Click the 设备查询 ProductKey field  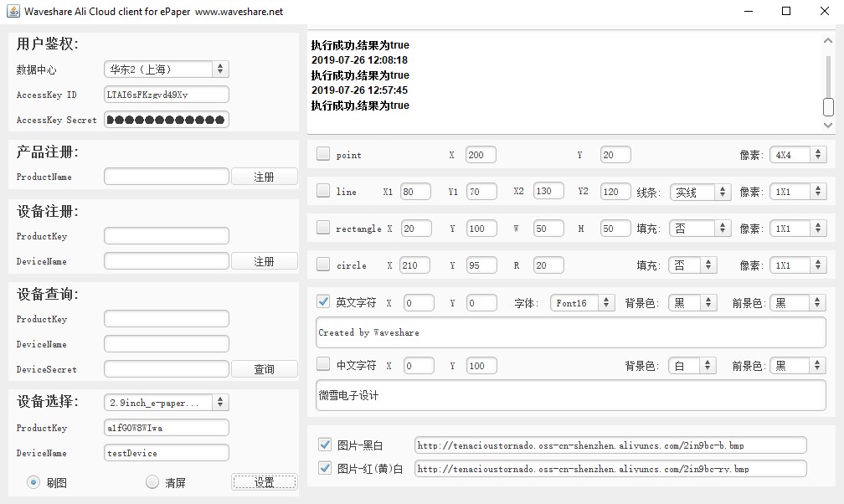click(x=167, y=319)
